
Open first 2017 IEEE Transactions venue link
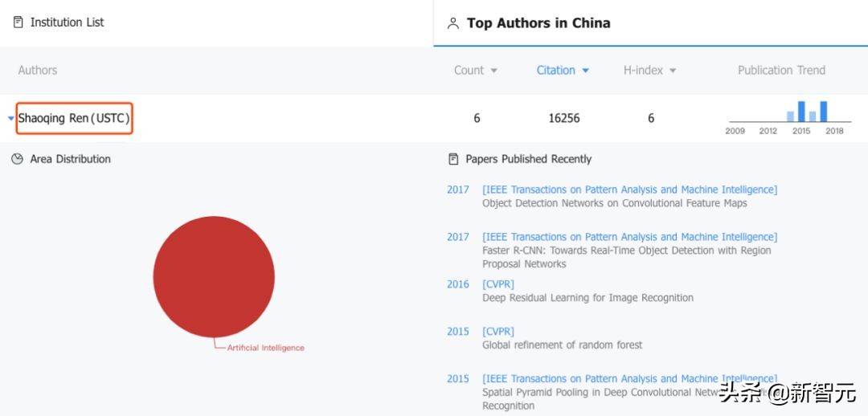pos(629,190)
